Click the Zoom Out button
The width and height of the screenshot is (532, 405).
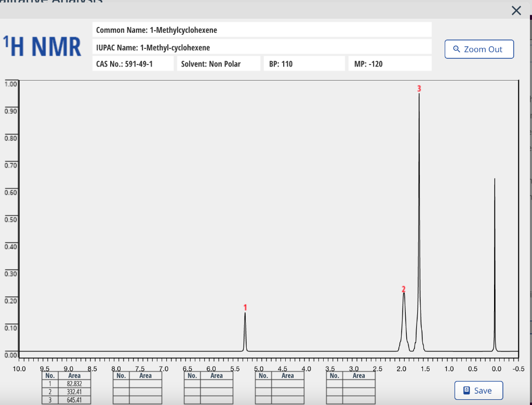pos(479,49)
